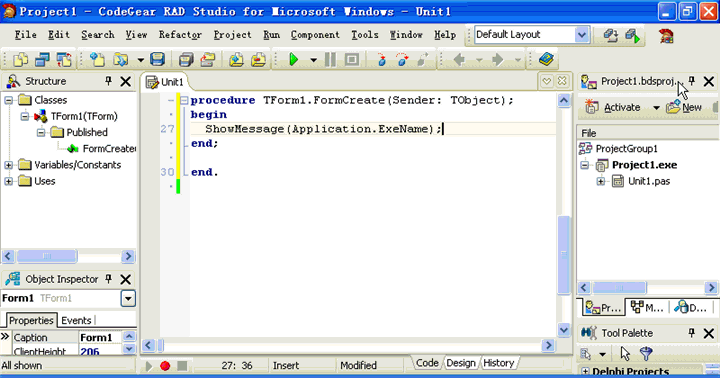This screenshot has height=378, width=720.
Task: Click the Remove File from Project icon
Action: point(259,59)
